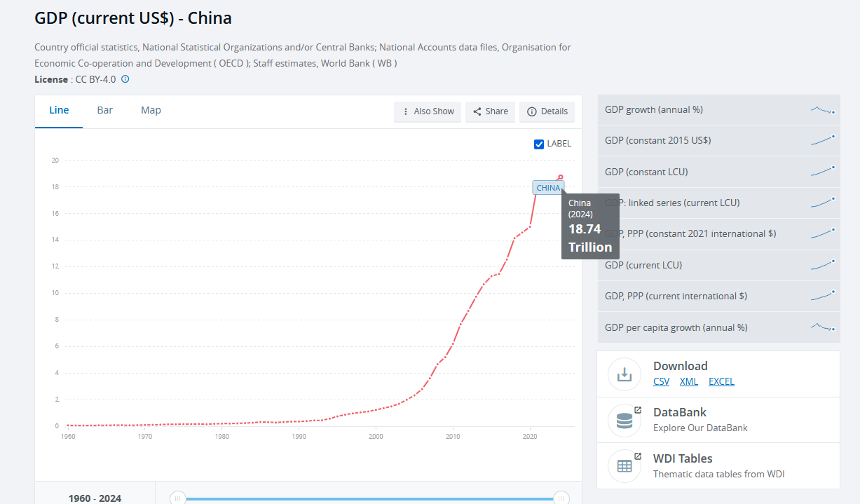Click the 2024 data point on the line
The width and height of the screenshot is (860, 504).
tap(560, 177)
